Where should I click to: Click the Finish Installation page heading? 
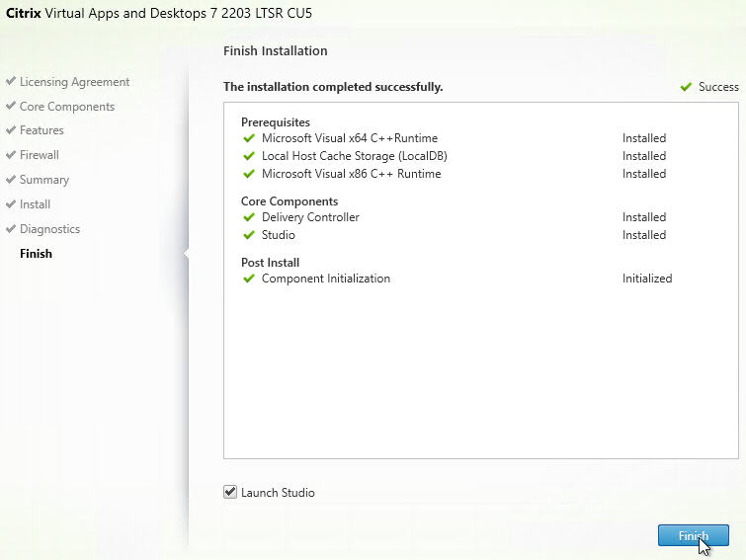pyautogui.click(x=276, y=50)
